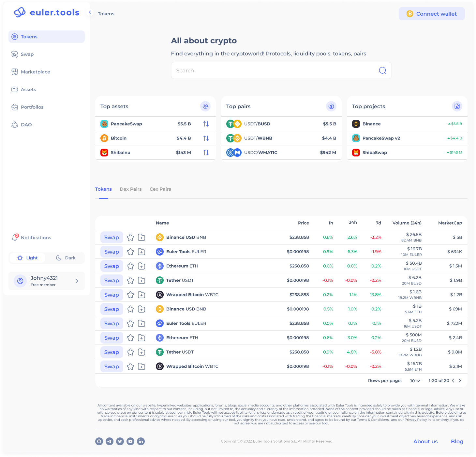Open the About us link
The width and height of the screenshot is (476, 457).
click(x=425, y=441)
